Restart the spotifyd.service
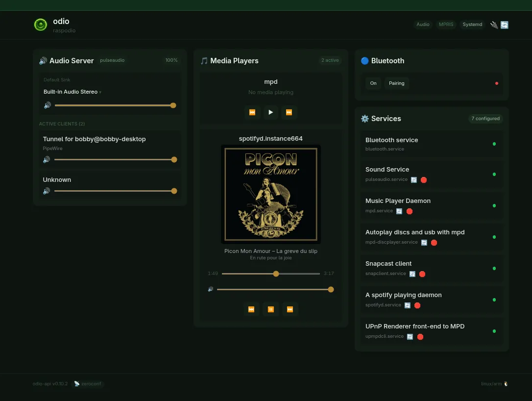Image resolution: width=532 pixels, height=401 pixels. pyautogui.click(x=407, y=305)
